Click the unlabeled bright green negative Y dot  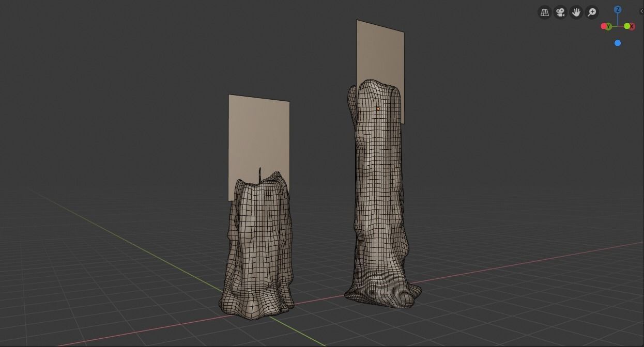(627, 26)
